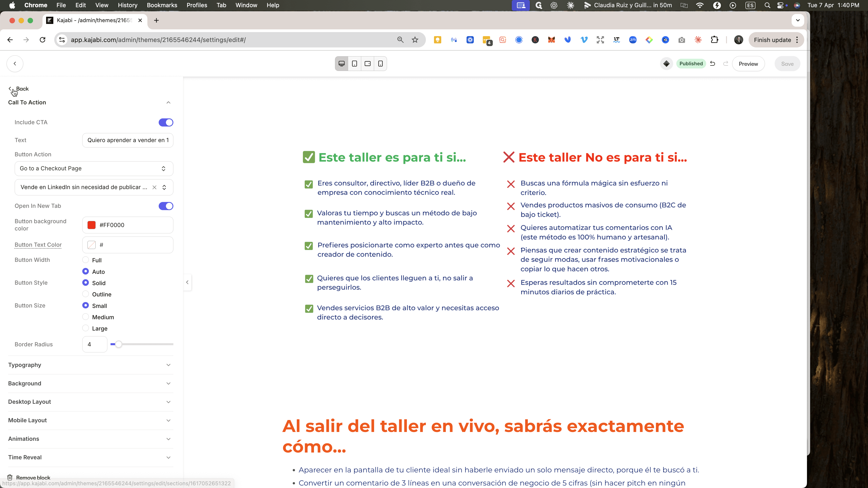Click the Back link in sidebar

(19, 89)
